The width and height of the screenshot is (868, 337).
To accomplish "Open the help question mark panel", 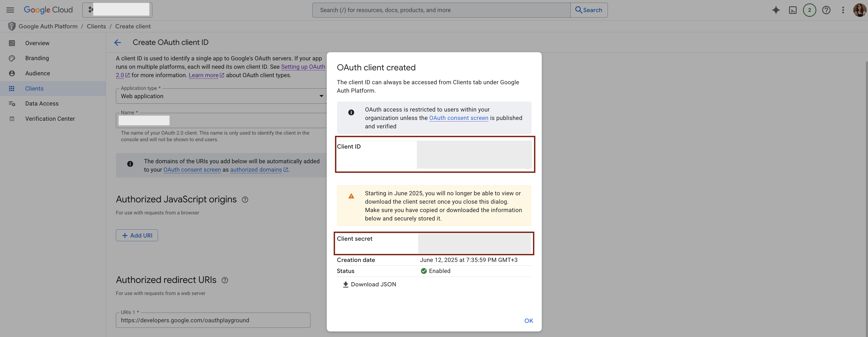I will [x=826, y=10].
